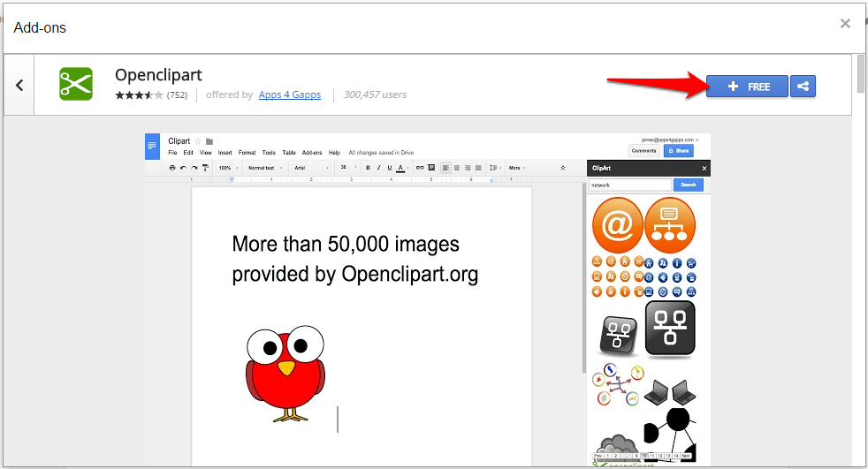Viewport: 868px width, 469px height.
Task: Click the Comments button in the preview
Action: click(643, 150)
